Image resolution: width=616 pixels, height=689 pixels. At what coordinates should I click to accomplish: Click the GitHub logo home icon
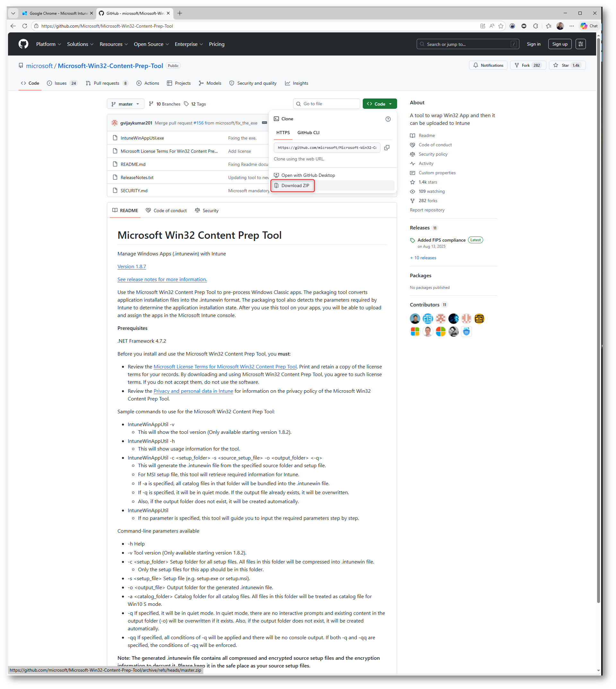pyautogui.click(x=23, y=44)
